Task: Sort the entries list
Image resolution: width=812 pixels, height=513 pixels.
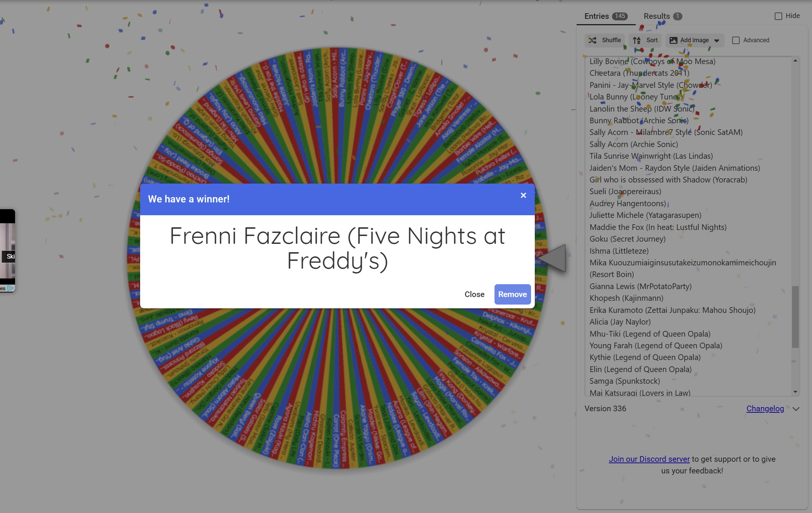Action: click(x=645, y=40)
